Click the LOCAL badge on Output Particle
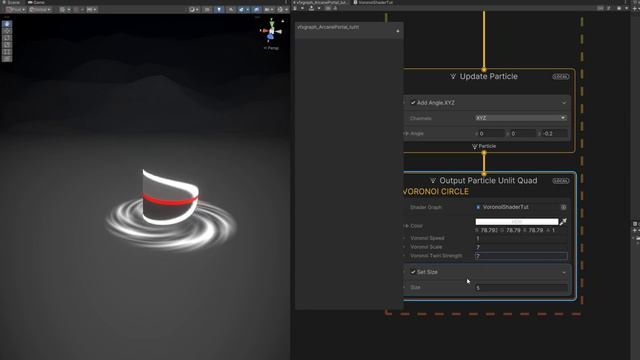Screen dimensions: 640x360 coord(560,181)
